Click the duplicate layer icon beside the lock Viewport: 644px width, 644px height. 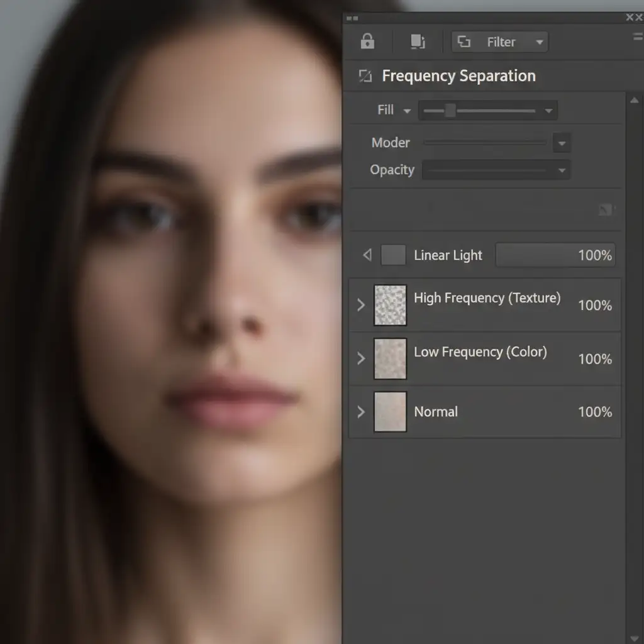coord(417,42)
